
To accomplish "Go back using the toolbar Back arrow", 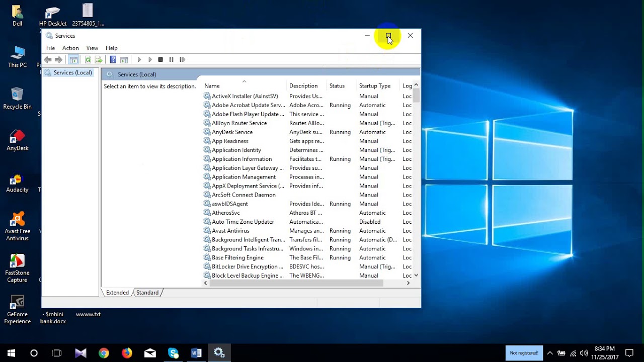I will click(48, 60).
